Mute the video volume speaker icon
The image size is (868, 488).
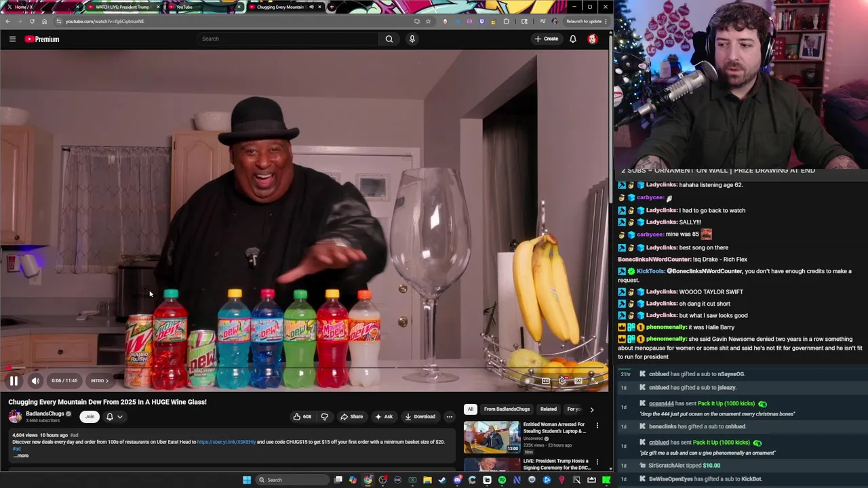coord(35,381)
